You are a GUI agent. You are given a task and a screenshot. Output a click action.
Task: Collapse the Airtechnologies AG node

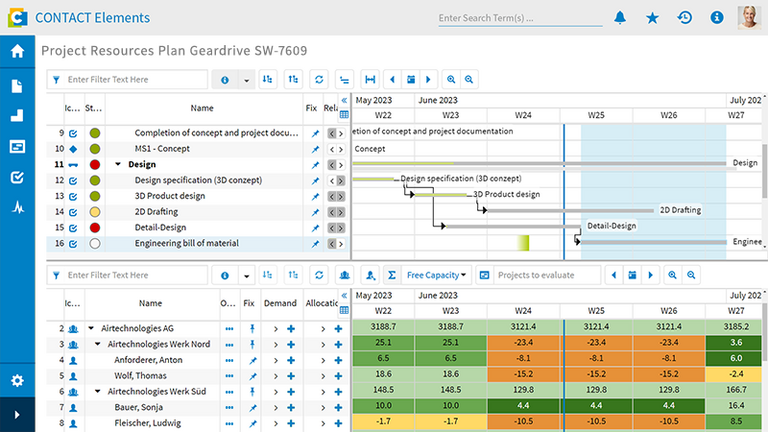[91, 328]
